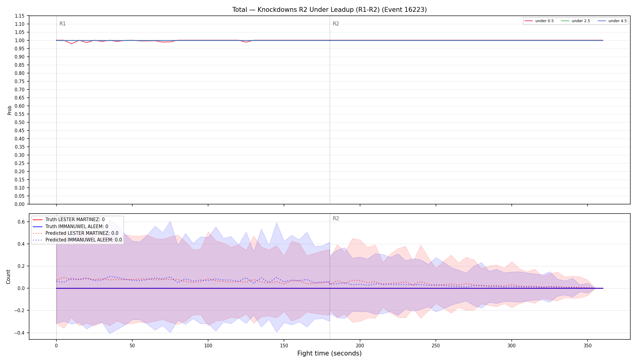
Task: Select the 'under 4.5' legend entry
Action: [612, 21]
